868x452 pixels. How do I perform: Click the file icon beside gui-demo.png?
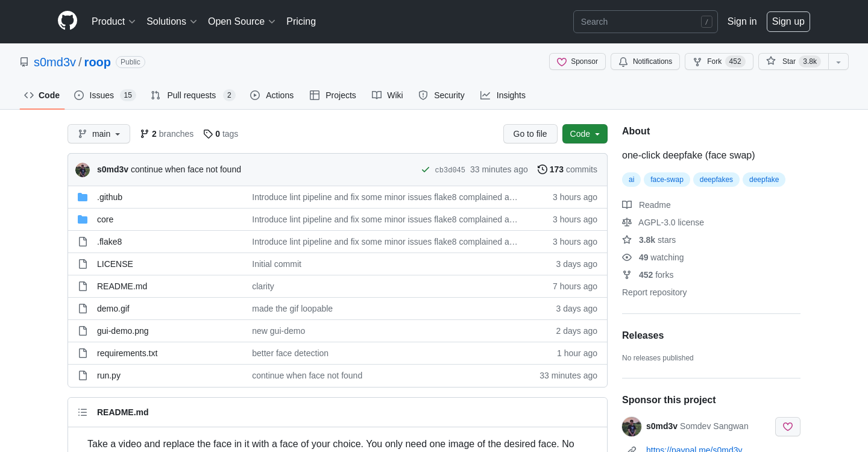coord(83,331)
